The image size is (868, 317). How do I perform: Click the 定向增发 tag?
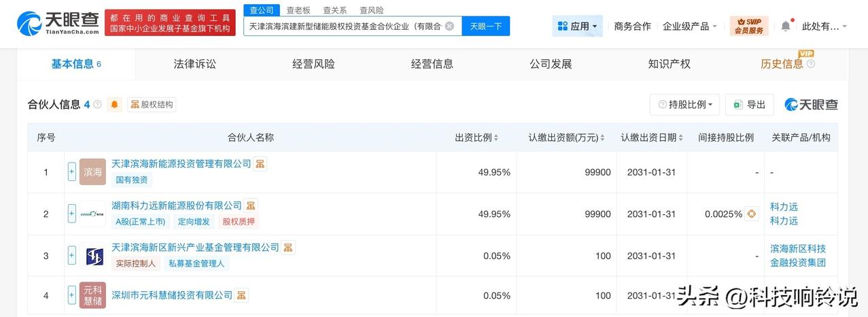(x=194, y=222)
